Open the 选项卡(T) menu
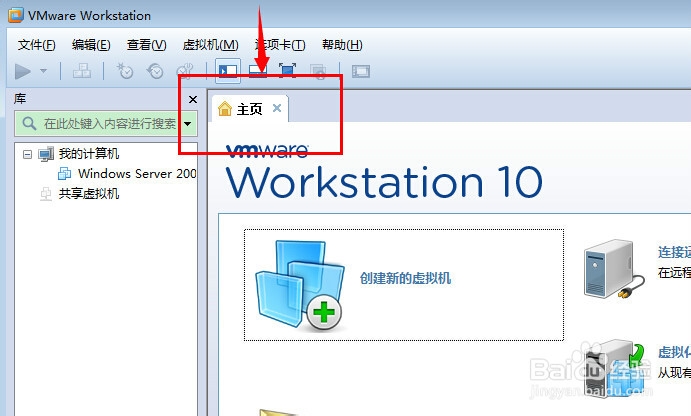The height and width of the screenshot is (416, 691). tap(280, 45)
